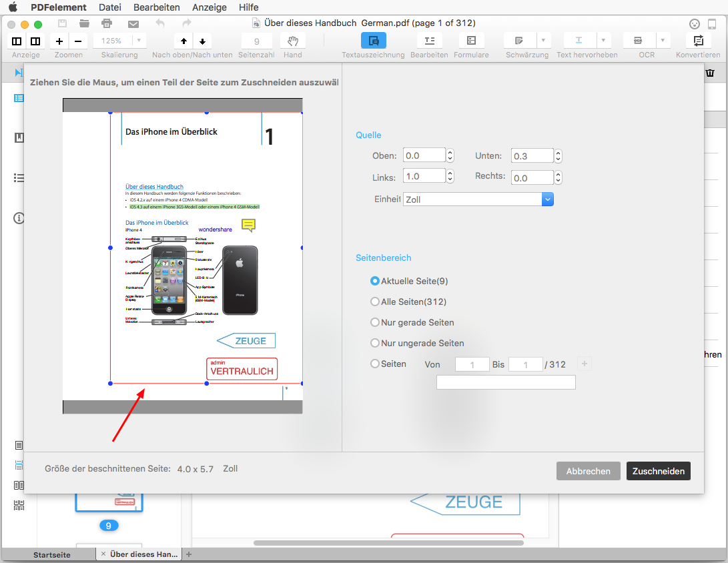Click the Oben margin input field
The height and width of the screenshot is (563, 728).
tap(424, 155)
